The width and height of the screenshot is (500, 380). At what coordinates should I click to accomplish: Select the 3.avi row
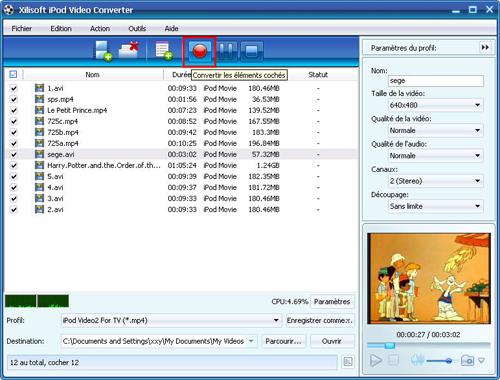(x=182, y=198)
